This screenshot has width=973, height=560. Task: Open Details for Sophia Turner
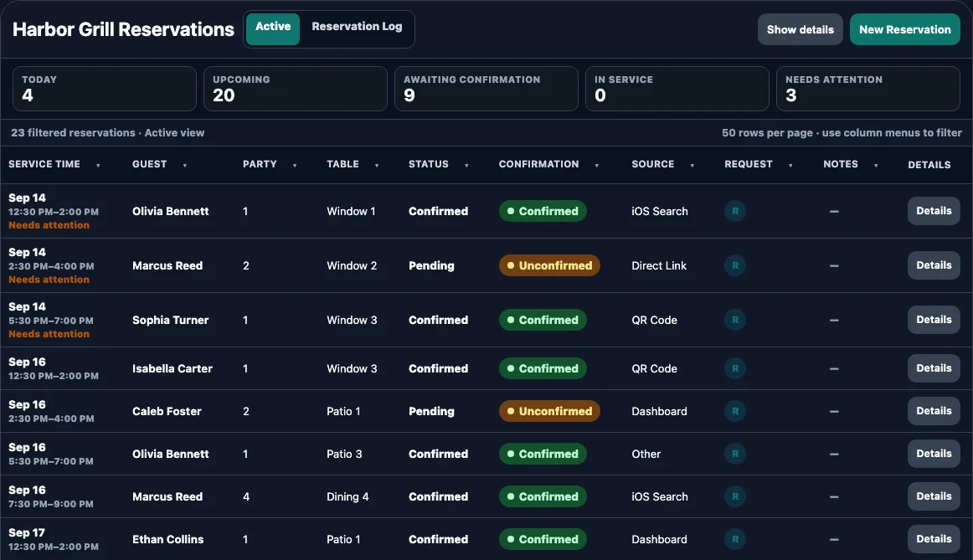pos(934,320)
